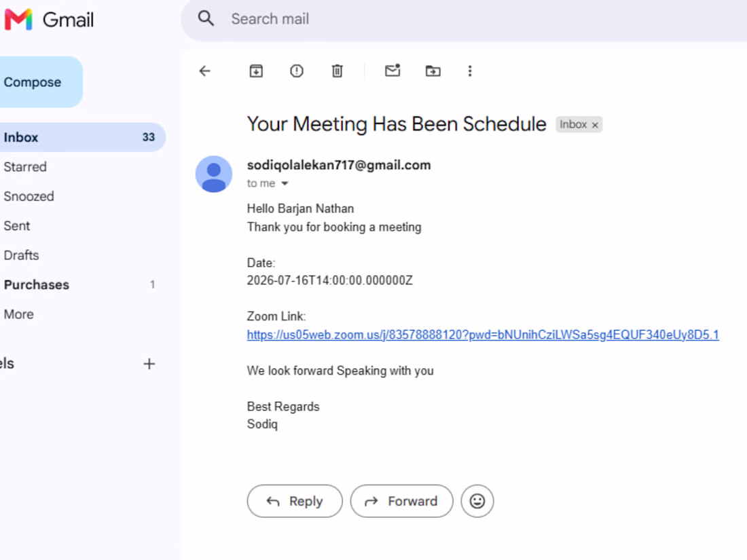Expand recipient details arrow next to 'to me'
The image size is (747, 560).
click(x=285, y=183)
